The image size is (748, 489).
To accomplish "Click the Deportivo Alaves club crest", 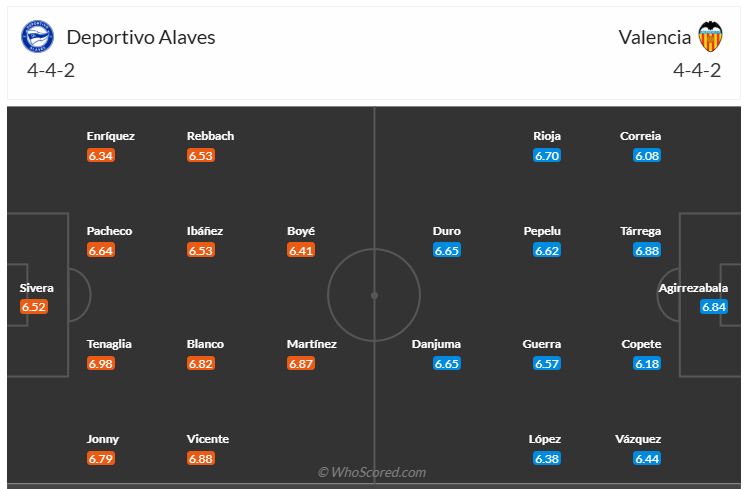I will click(x=37, y=37).
